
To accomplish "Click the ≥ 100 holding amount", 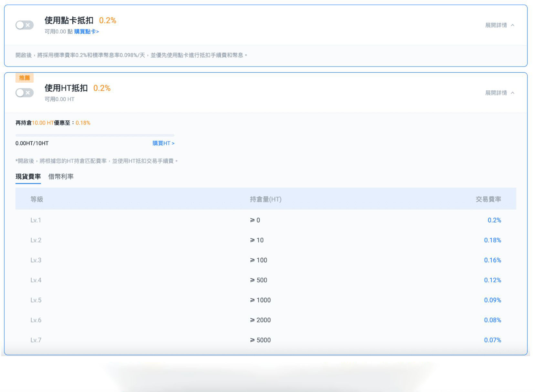I will click(258, 260).
